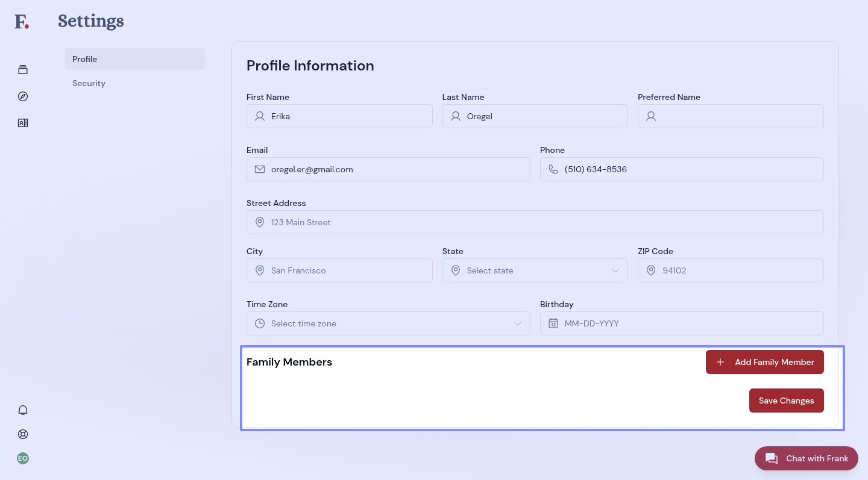This screenshot has width=868, height=480.
Task: Click the Email input field
Action: coord(395,169)
